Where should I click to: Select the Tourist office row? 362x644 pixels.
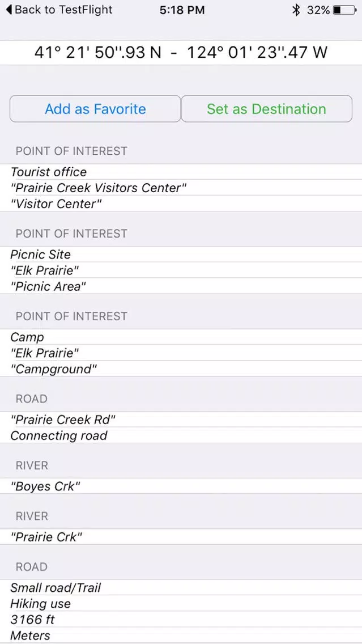click(181, 172)
